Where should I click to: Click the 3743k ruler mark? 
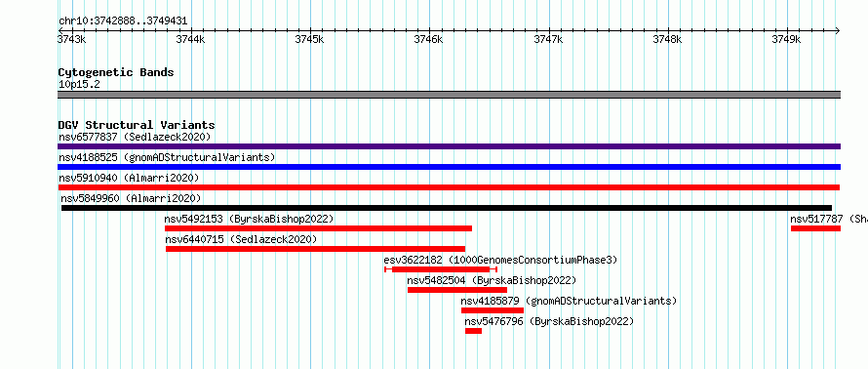(72, 39)
